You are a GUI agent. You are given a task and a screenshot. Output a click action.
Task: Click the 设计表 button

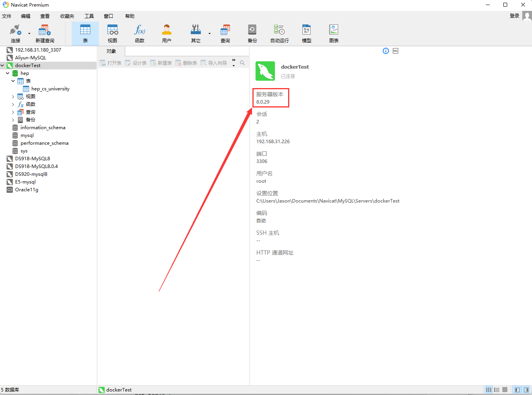coord(136,63)
